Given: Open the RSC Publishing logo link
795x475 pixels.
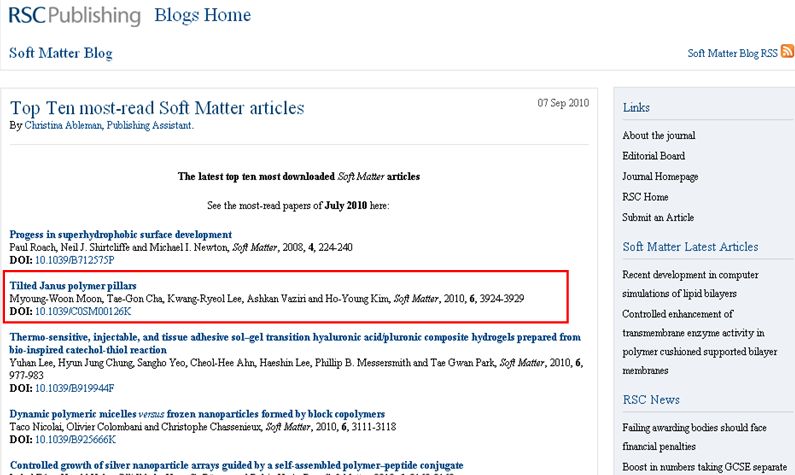Looking at the screenshot, I should [x=75, y=15].
